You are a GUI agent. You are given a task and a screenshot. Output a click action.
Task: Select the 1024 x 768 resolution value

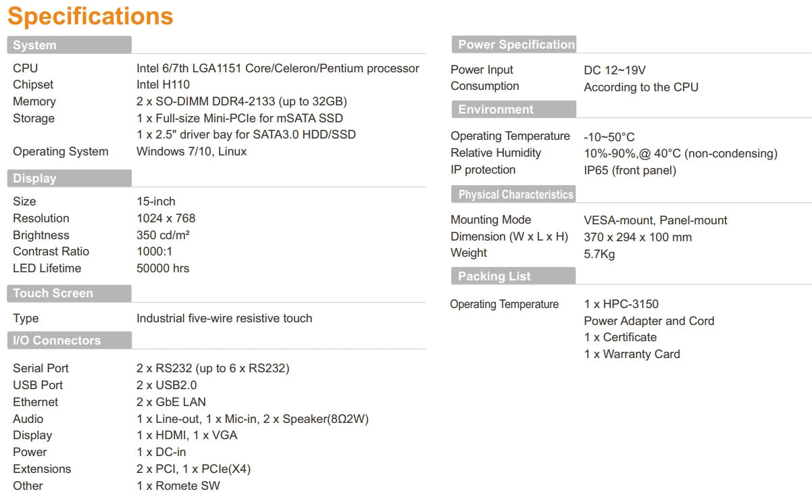tap(166, 218)
